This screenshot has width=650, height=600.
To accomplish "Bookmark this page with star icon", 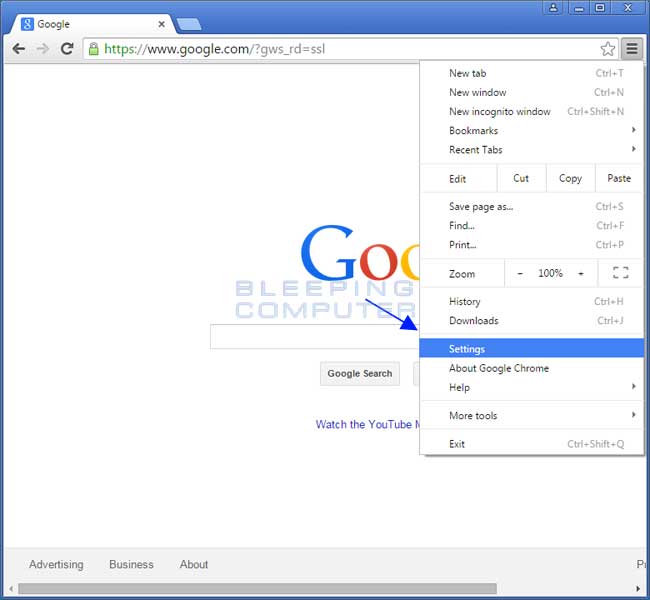I will click(x=607, y=48).
